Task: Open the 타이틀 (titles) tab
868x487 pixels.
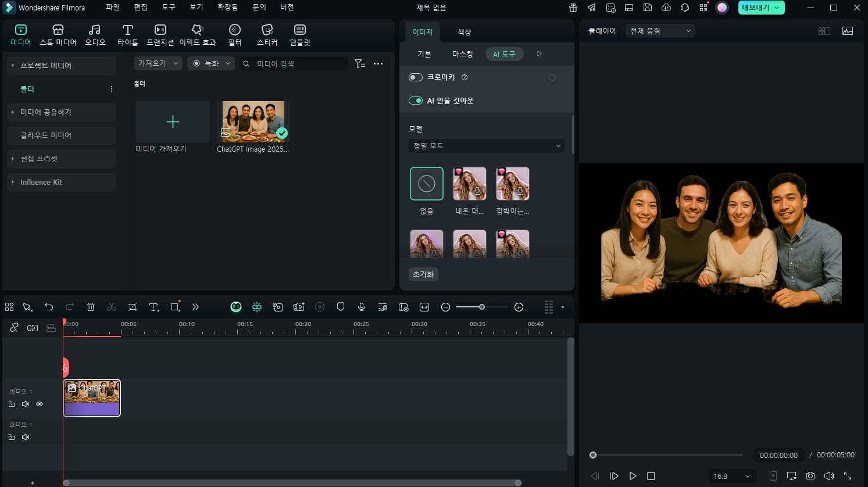Action: click(x=128, y=35)
